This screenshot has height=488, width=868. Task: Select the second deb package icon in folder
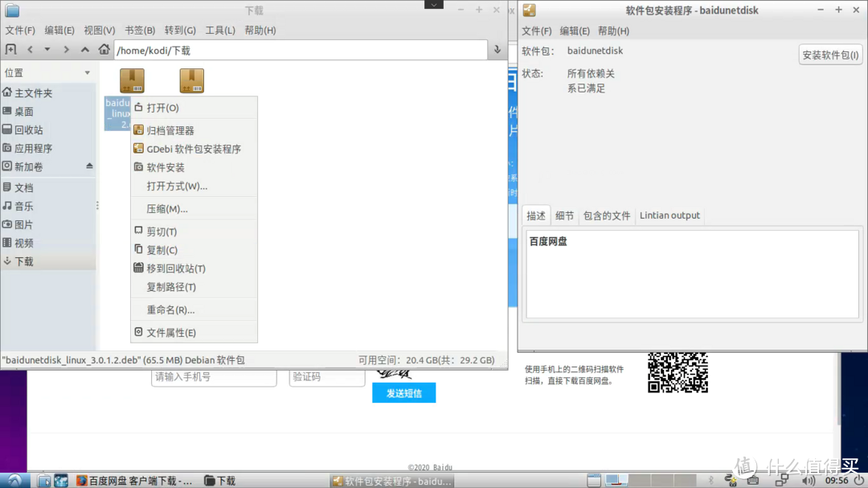(x=191, y=80)
